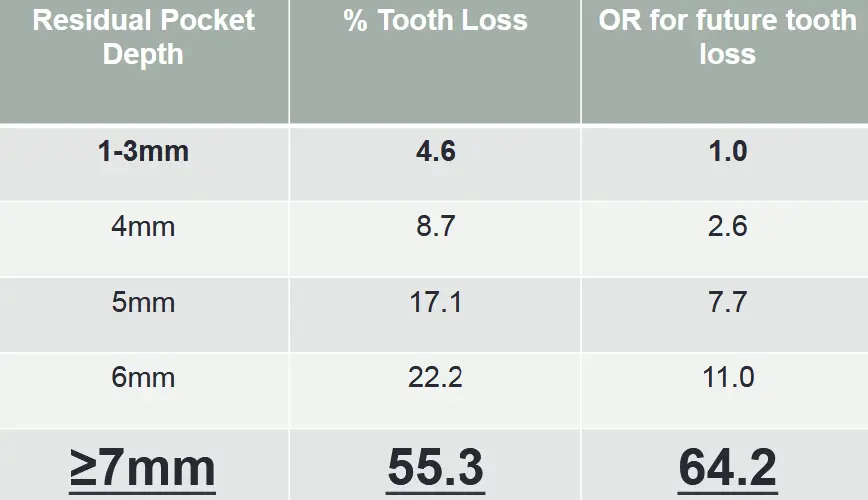Select the 7.7 odds ratio cell
This screenshot has height=500, width=868.
coord(728,302)
